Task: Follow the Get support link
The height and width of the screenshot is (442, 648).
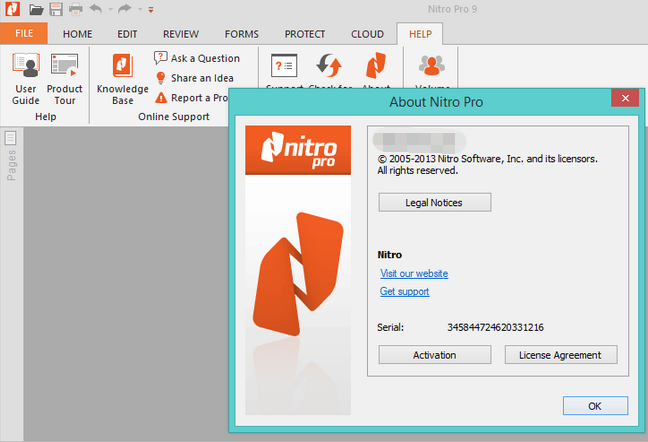Action: click(405, 292)
